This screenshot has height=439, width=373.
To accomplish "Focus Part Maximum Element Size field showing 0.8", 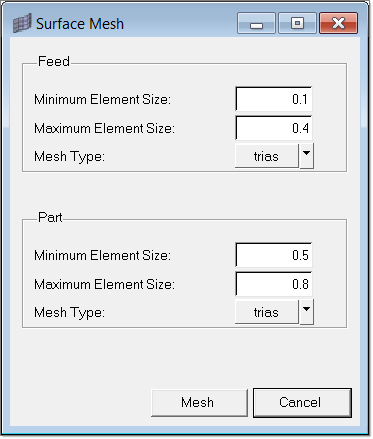I will coord(274,284).
